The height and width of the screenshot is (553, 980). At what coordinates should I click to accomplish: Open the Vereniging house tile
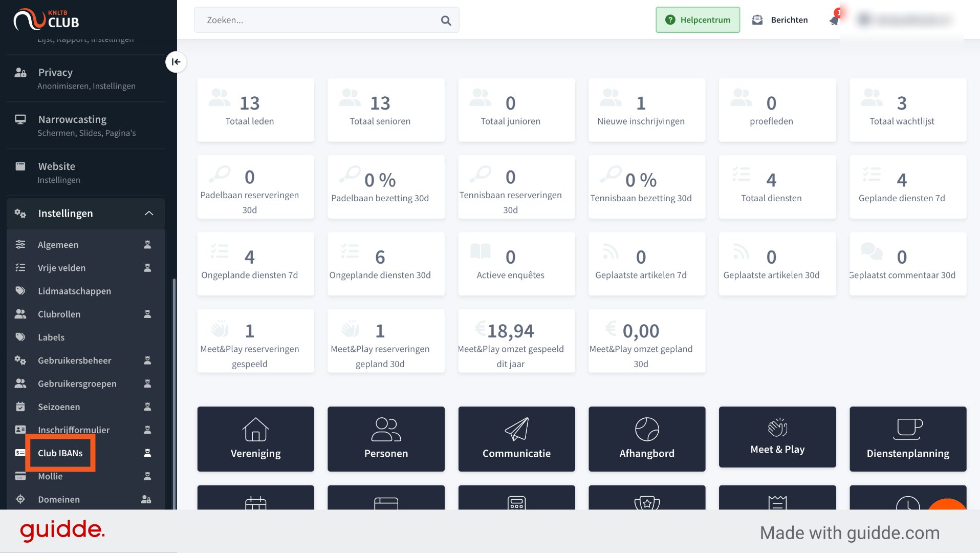[255, 439]
